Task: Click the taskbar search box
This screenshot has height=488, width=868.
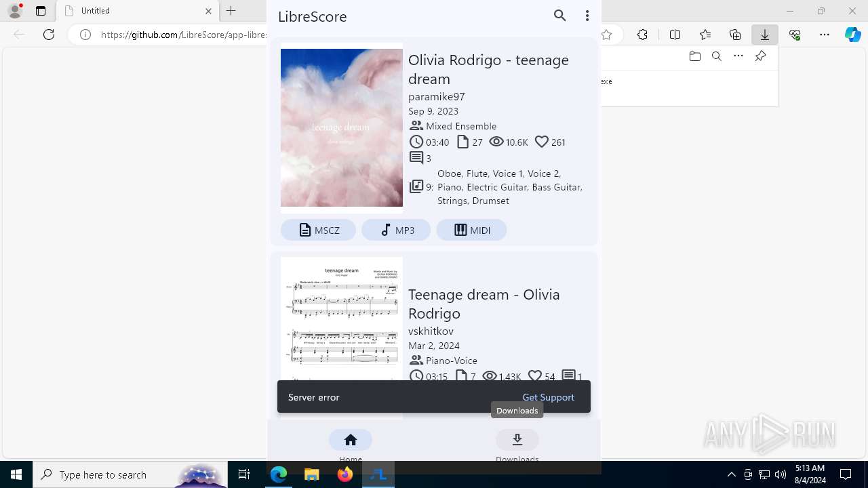Action: (130, 474)
